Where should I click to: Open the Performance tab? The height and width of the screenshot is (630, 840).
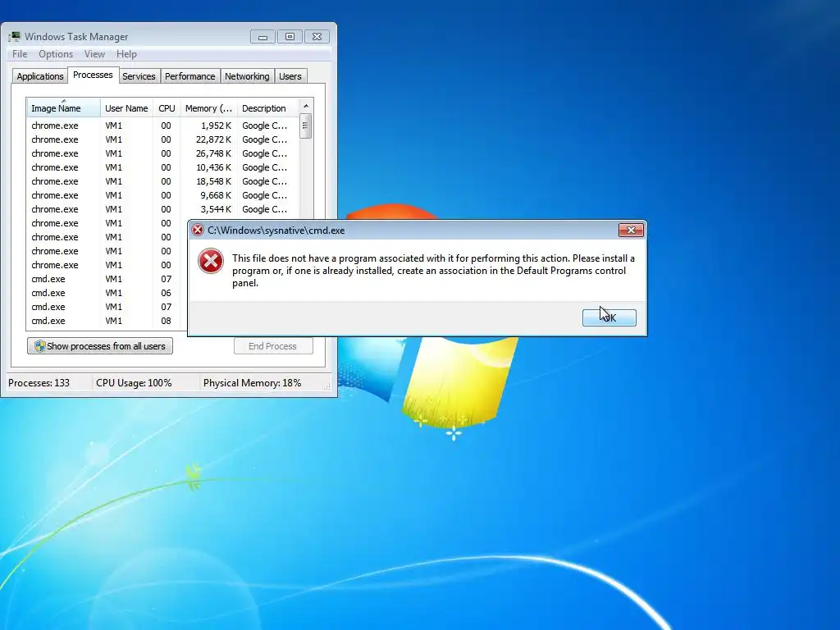pos(189,76)
